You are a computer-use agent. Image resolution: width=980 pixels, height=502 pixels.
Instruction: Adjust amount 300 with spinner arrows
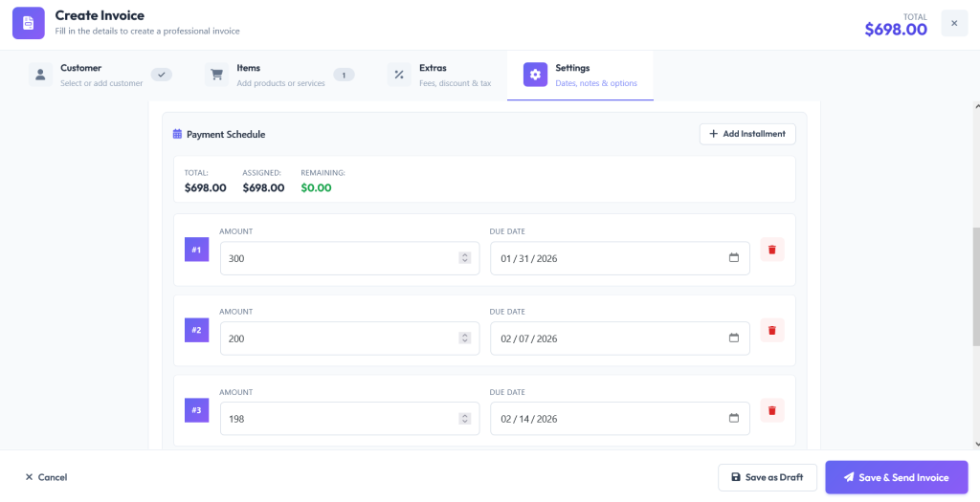point(464,258)
